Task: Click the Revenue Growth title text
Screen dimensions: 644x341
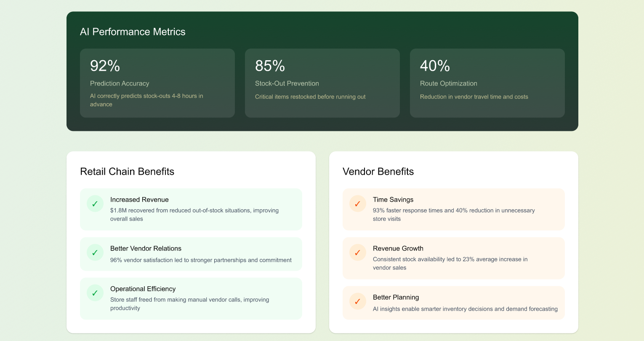Action: (x=398, y=248)
